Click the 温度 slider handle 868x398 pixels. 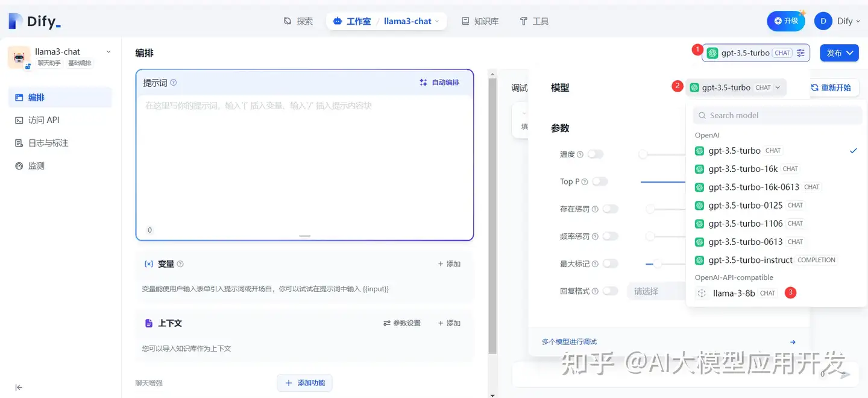pos(643,154)
